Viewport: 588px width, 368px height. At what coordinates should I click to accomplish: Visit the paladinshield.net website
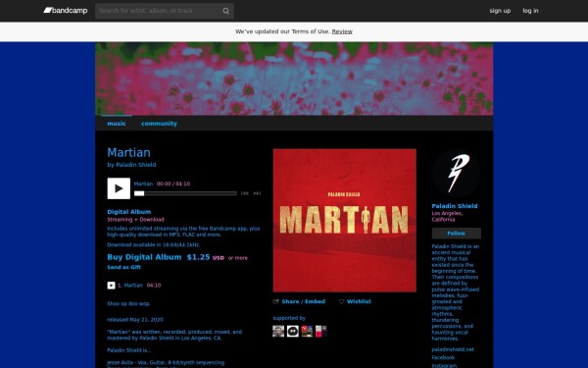pos(453,349)
